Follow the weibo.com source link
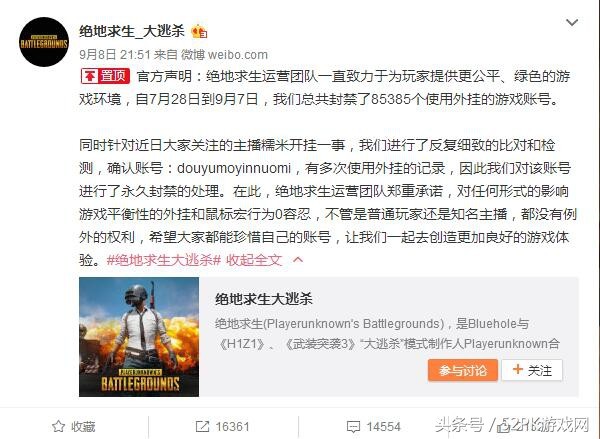The image size is (600, 439). [x=237, y=55]
